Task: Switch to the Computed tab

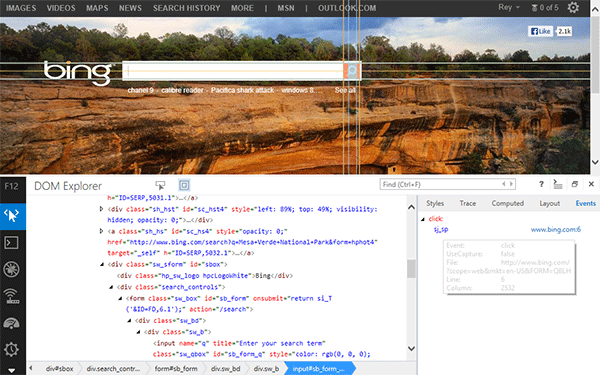Action: [x=507, y=203]
